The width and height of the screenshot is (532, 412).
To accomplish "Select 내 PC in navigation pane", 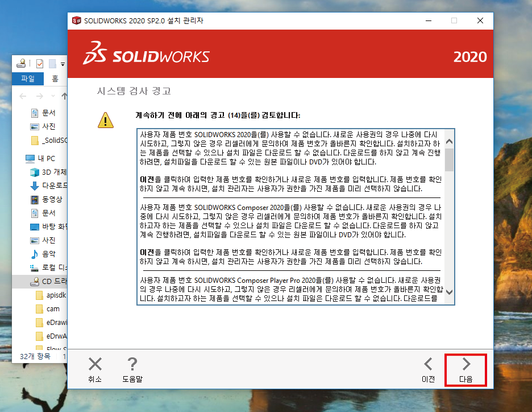I will tap(40, 158).
